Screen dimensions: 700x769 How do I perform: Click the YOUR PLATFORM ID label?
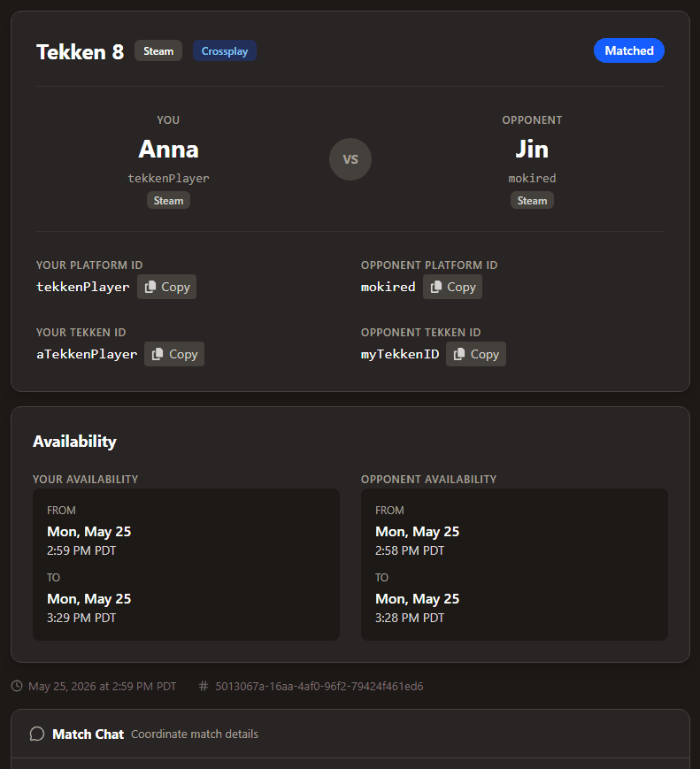click(89, 265)
